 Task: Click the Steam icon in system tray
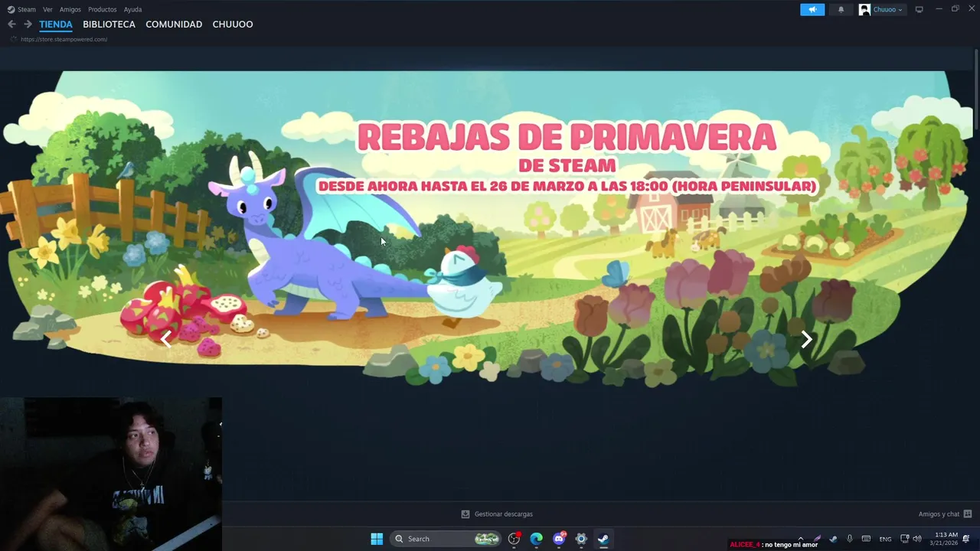coord(834,539)
